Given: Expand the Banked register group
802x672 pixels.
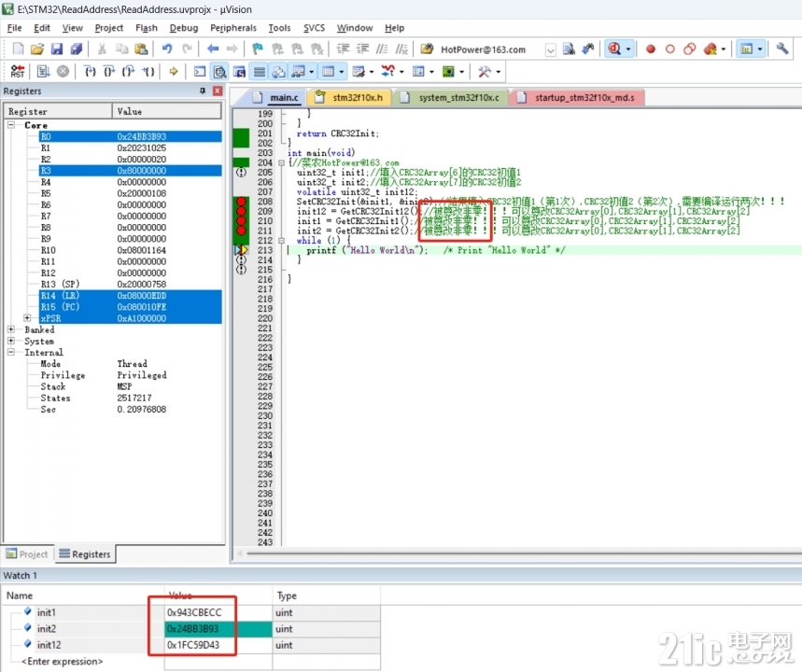Looking at the screenshot, I should (11, 329).
